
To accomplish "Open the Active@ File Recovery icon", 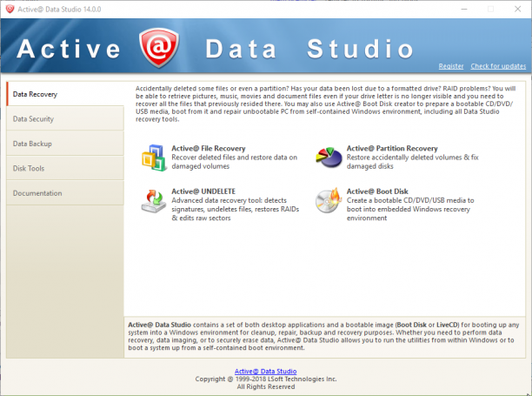I will 154,158.
